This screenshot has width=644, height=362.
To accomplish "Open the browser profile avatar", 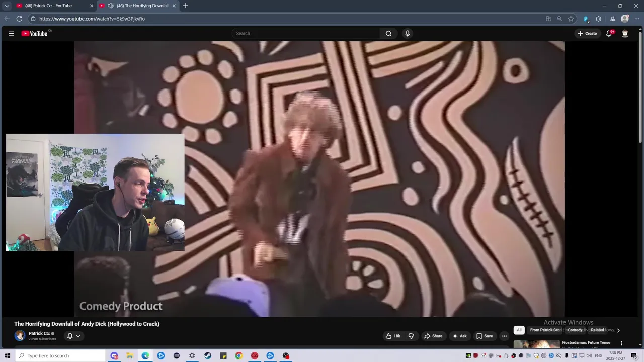I will pos(625,19).
